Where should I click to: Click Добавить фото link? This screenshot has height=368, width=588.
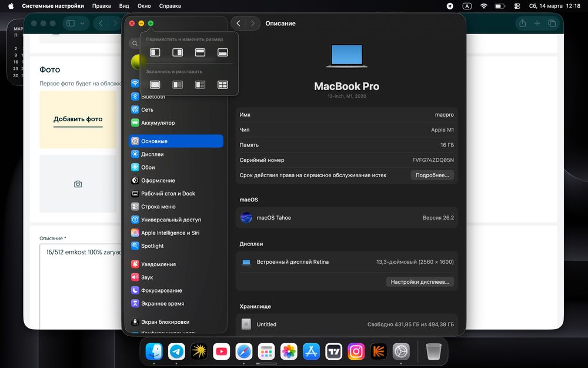click(78, 119)
